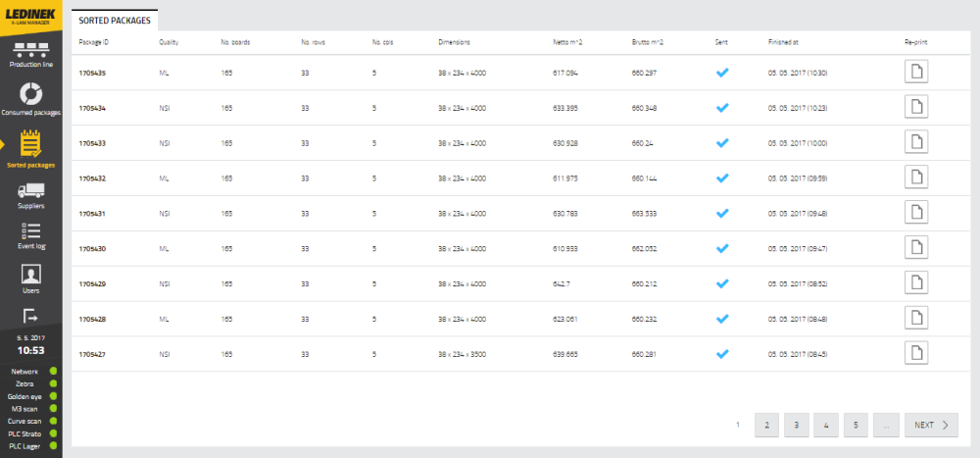This screenshot has height=458, width=980.
Task: Select package ID 1705431
Action: 92,214
